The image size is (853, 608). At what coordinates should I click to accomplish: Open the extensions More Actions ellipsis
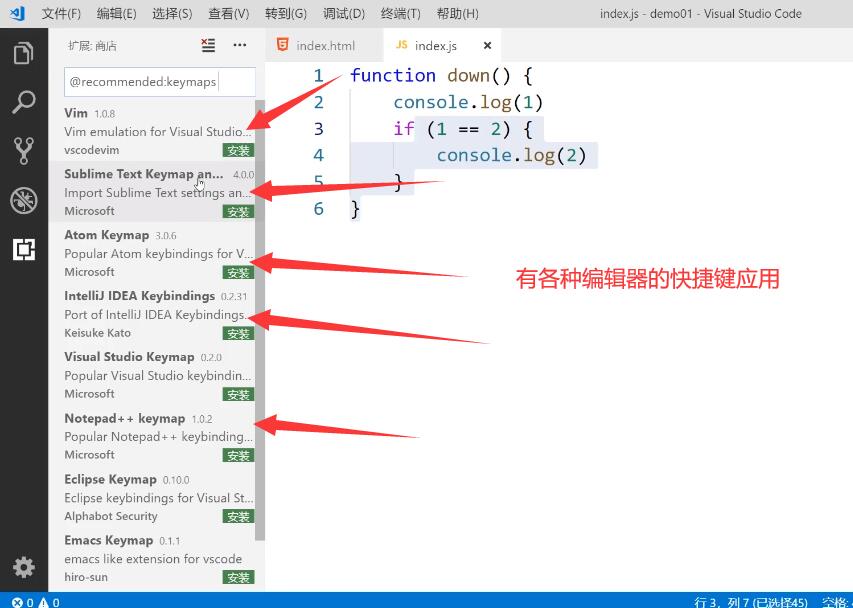coord(239,45)
